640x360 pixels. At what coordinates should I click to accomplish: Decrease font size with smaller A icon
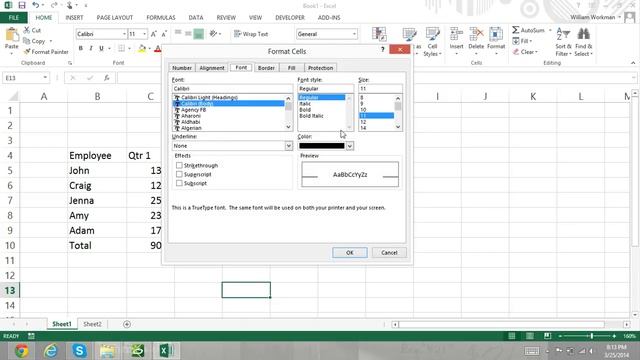click(x=164, y=34)
